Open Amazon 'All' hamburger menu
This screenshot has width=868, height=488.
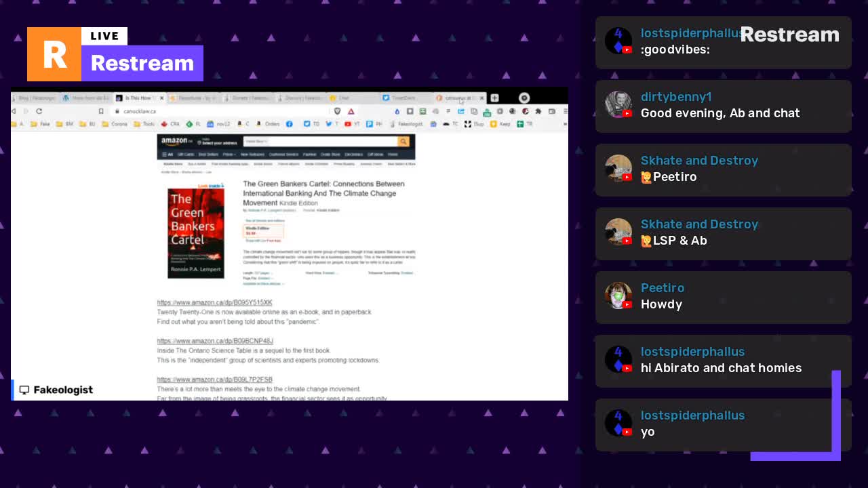tap(167, 155)
